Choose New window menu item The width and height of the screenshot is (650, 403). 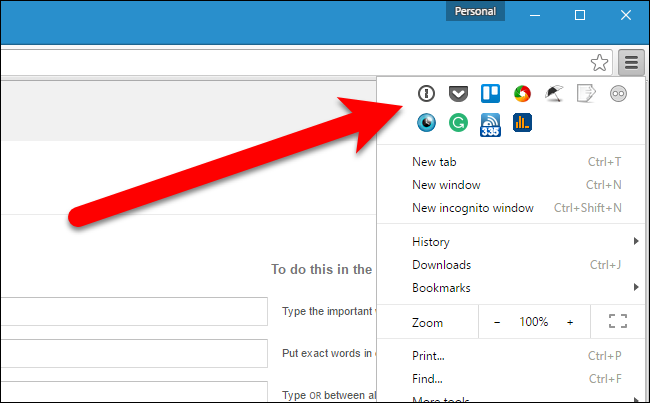click(x=511, y=185)
